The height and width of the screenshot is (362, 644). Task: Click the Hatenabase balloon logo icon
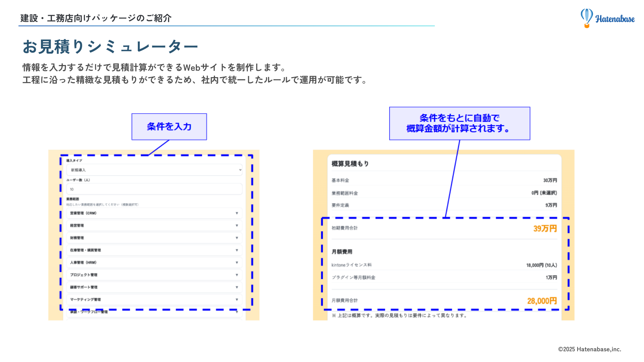(x=586, y=18)
